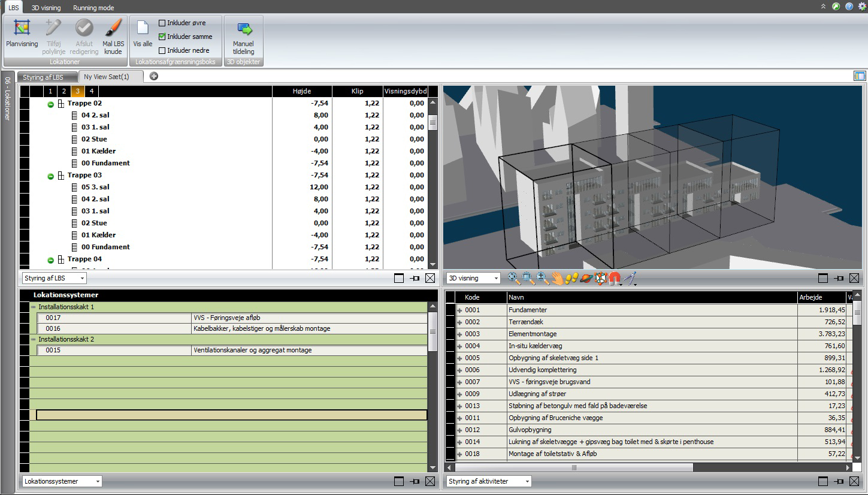Select the hand pan tool in 3D view
The image size is (868, 495).
click(x=558, y=277)
